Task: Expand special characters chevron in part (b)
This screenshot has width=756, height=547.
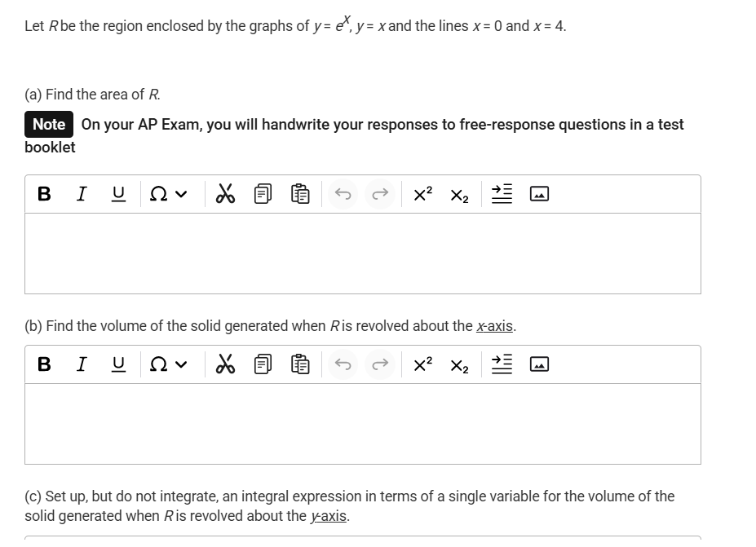Action: [x=181, y=364]
